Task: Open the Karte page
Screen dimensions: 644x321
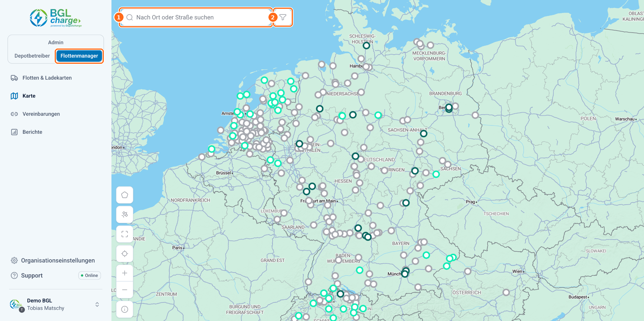Action: point(29,96)
